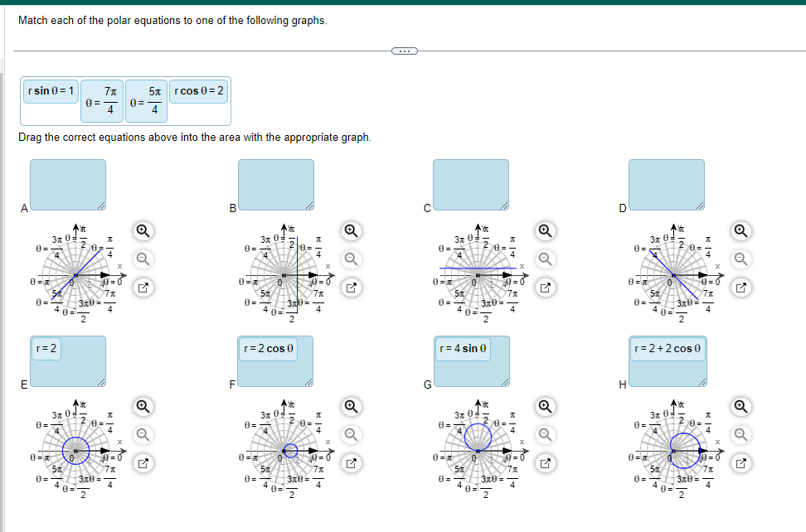
Task: Zoom in on graph C
Action: point(544,231)
